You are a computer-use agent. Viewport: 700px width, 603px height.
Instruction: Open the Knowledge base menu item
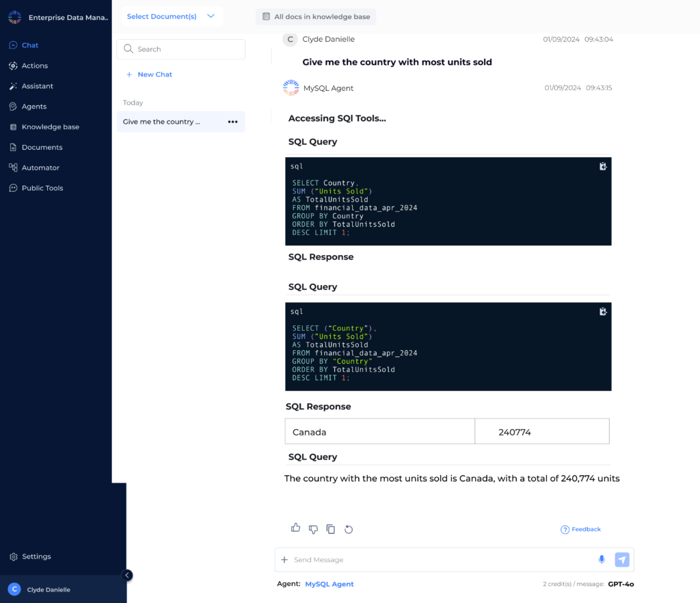tap(50, 127)
